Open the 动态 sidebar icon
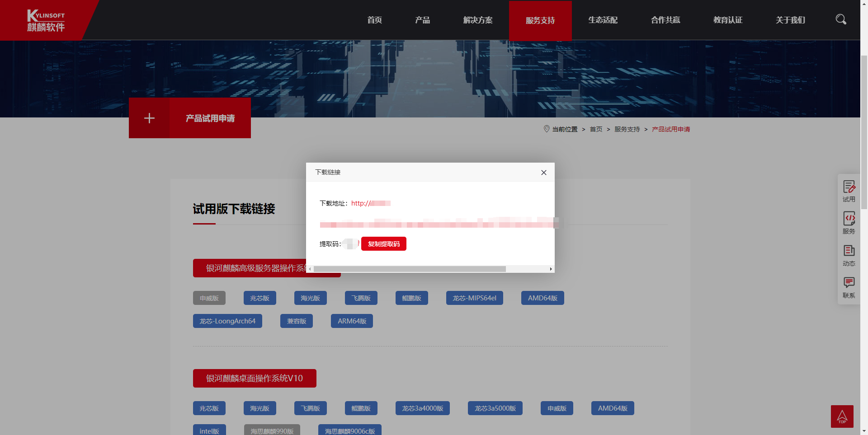The image size is (868, 435). [x=849, y=255]
